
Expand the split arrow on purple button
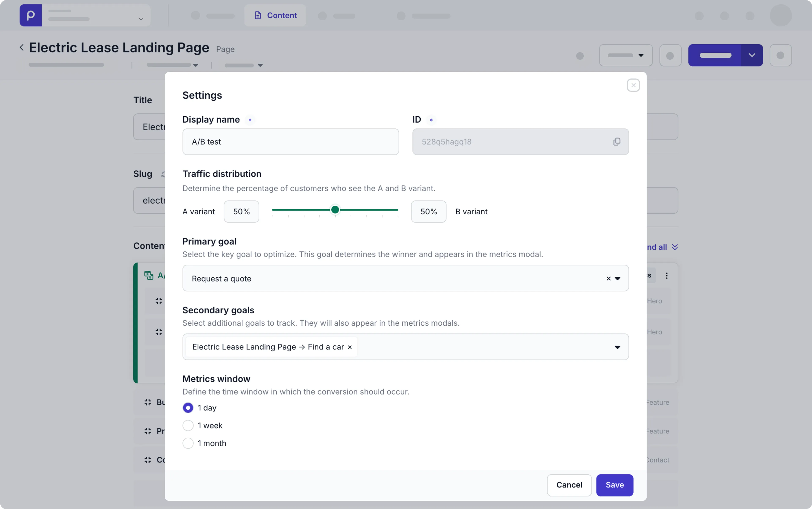tap(752, 55)
